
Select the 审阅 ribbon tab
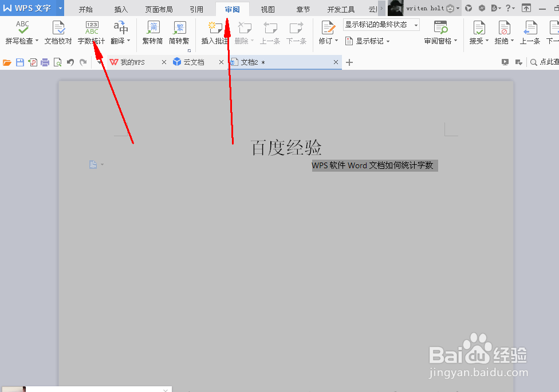232,9
